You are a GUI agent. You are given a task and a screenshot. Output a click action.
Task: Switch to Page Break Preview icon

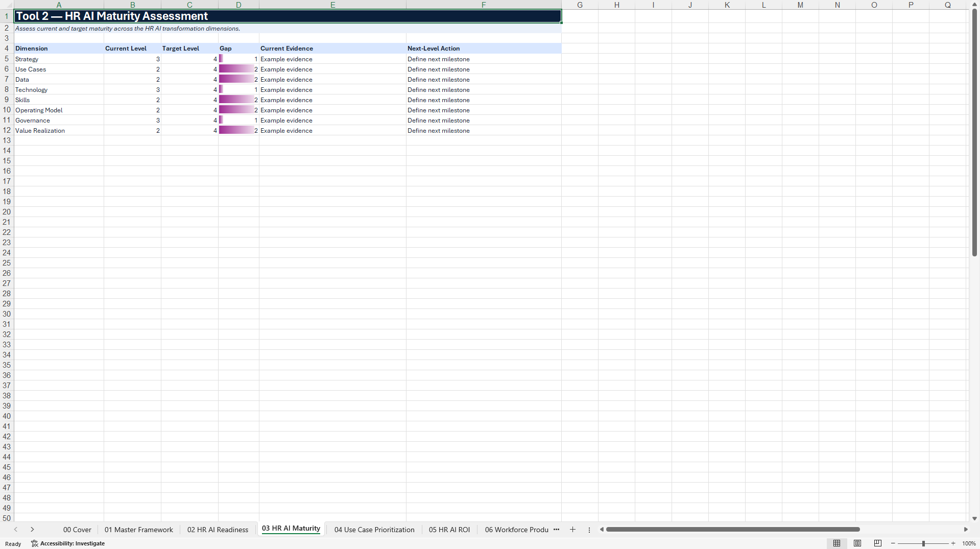pos(878,543)
